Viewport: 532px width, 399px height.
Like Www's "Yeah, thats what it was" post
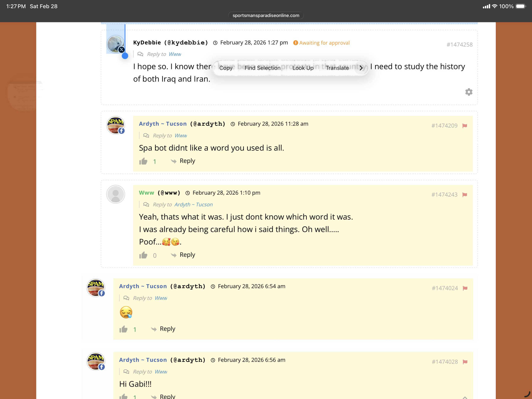(x=143, y=255)
